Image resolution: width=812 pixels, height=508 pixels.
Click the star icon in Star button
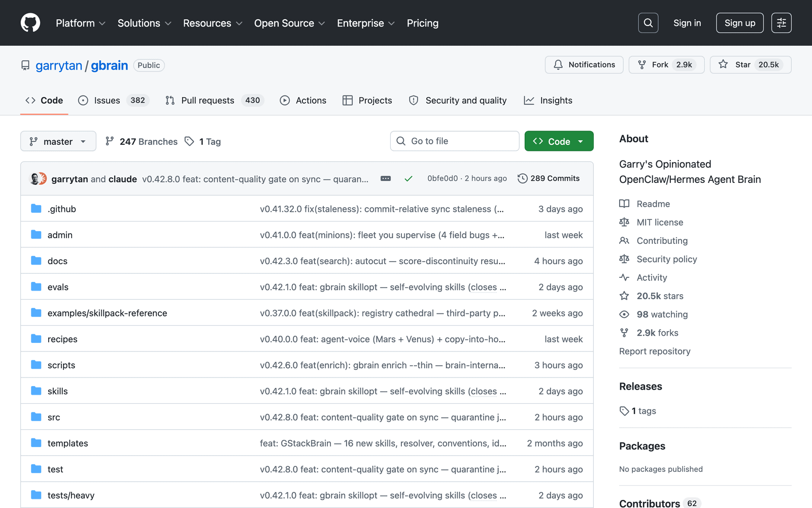click(x=723, y=64)
